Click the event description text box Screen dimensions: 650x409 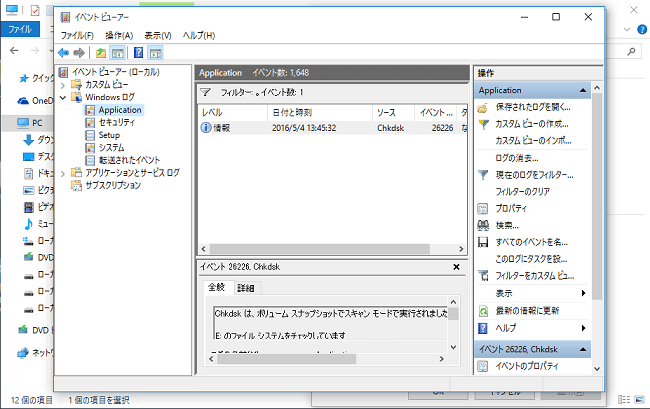330,324
